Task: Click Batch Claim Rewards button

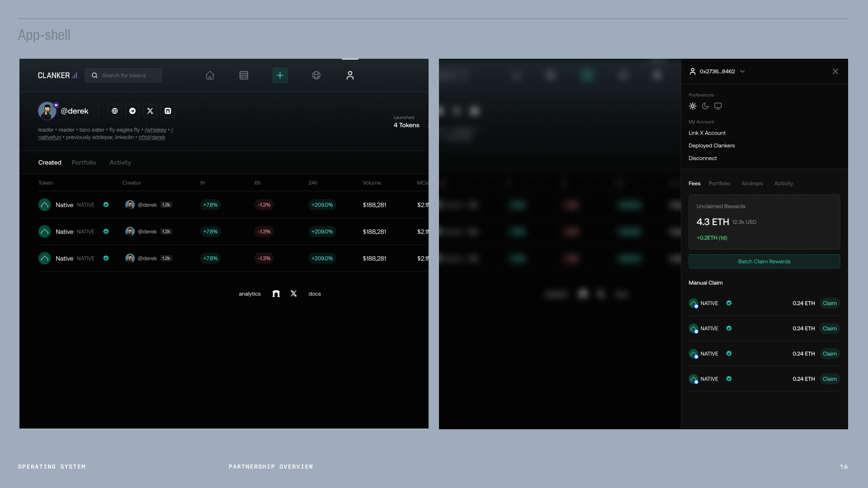Action: point(764,262)
